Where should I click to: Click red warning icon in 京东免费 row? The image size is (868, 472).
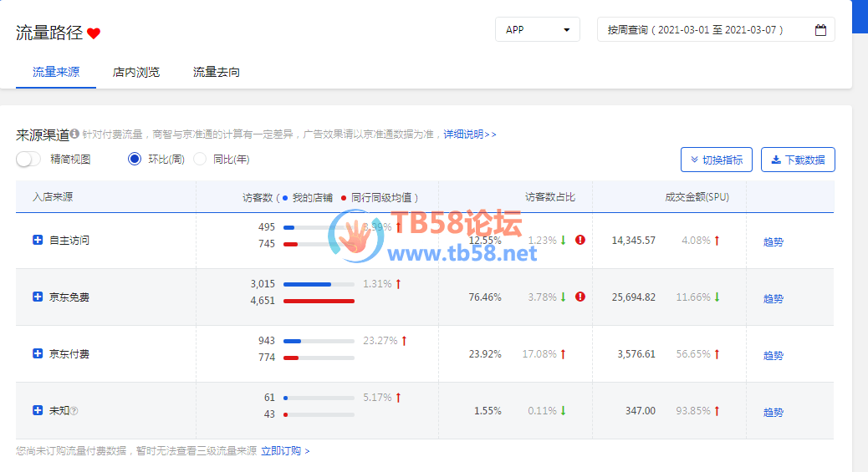(580, 297)
